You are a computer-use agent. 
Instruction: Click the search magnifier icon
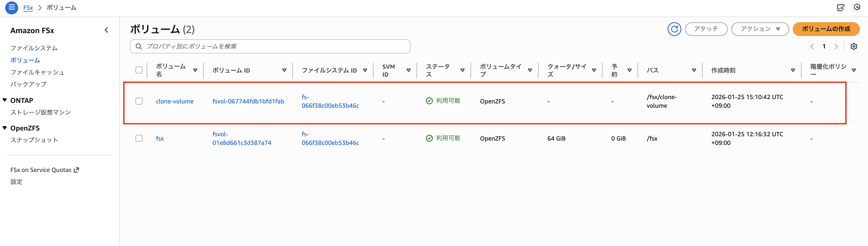pyautogui.click(x=138, y=46)
